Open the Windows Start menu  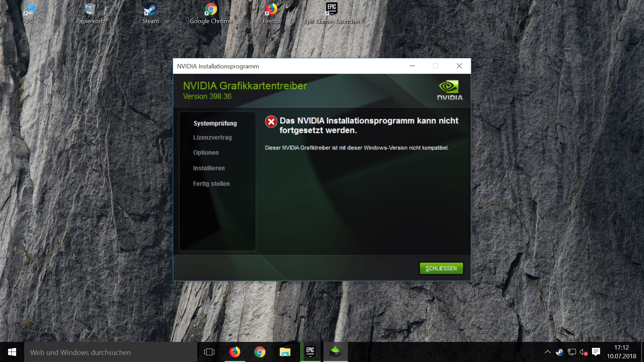click(12, 352)
